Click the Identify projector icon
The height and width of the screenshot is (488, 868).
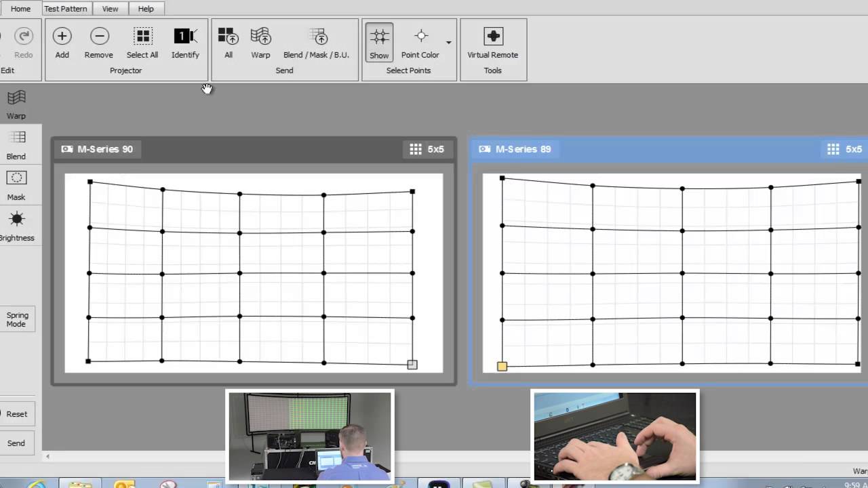click(185, 37)
